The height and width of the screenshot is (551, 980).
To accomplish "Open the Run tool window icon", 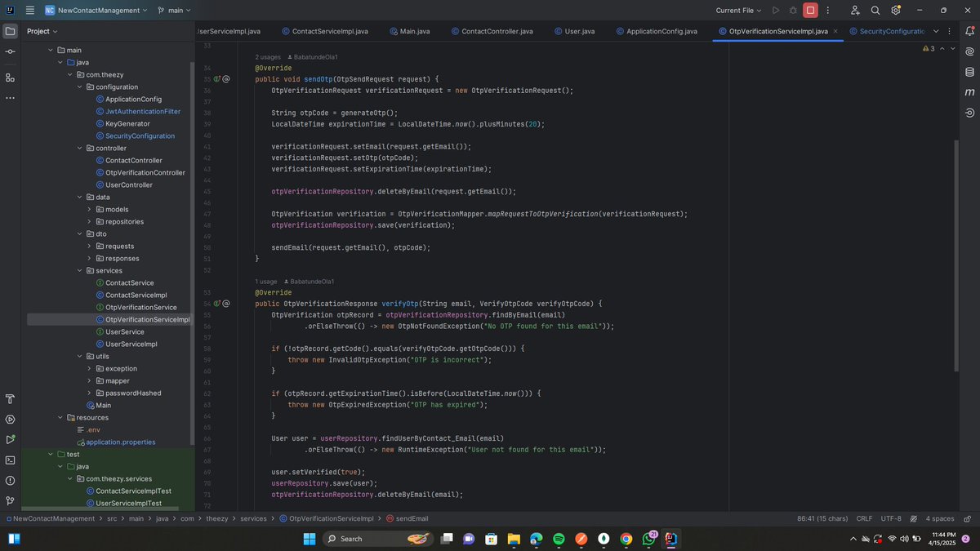I will [10, 440].
